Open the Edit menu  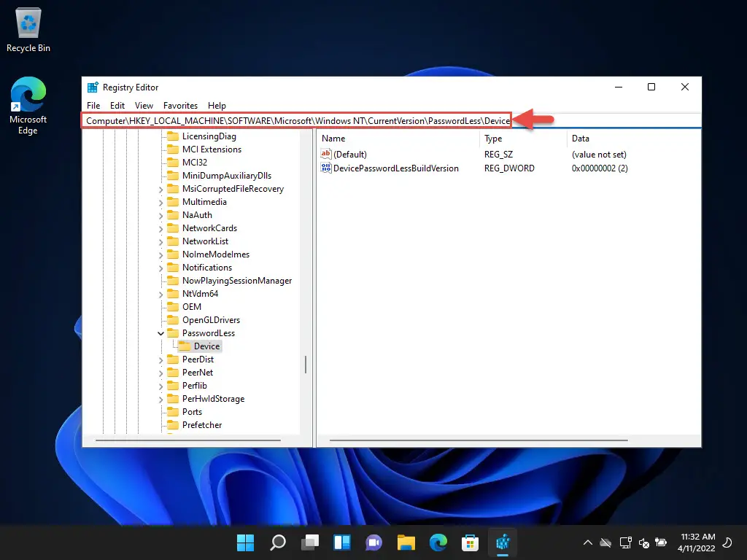(x=117, y=106)
